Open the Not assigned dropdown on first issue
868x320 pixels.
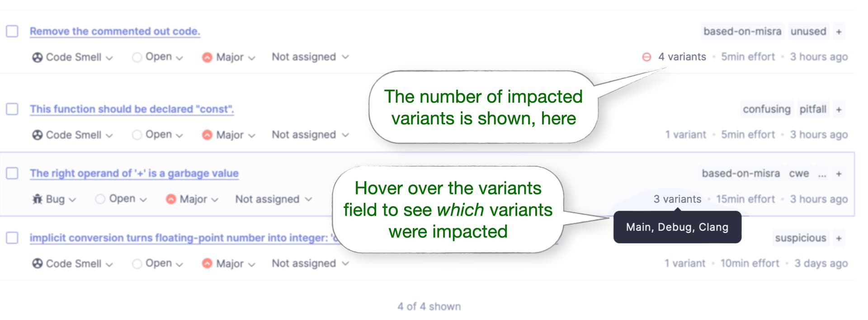[310, 57]
